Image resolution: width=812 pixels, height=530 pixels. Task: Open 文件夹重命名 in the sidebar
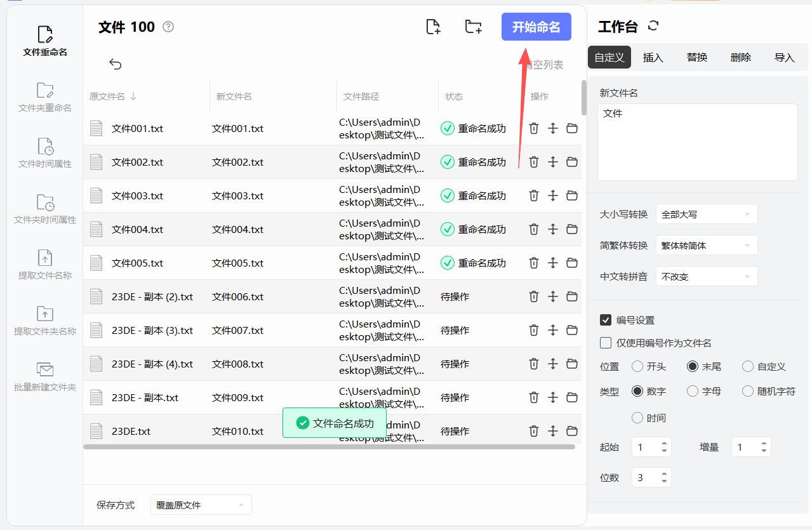(45, 97)
